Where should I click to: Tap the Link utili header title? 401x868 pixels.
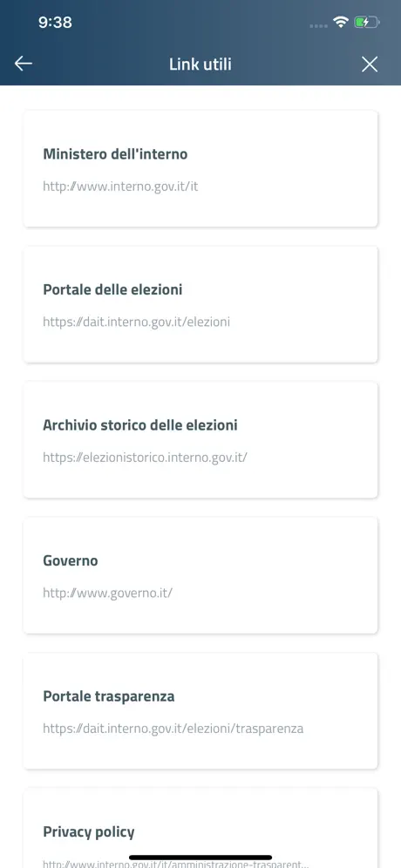(x=200, y=64)
